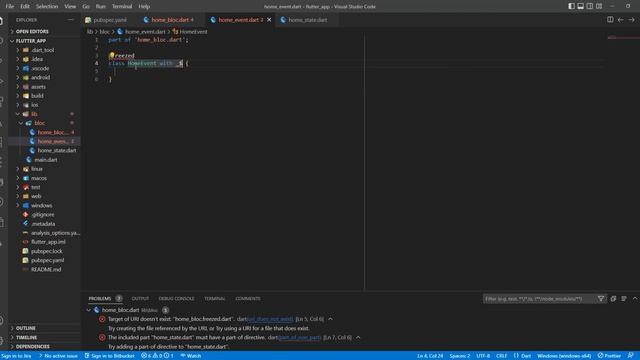Switch to COMMENTS panel tab
The image size is (640, 360).
click(x=248, y=299)
